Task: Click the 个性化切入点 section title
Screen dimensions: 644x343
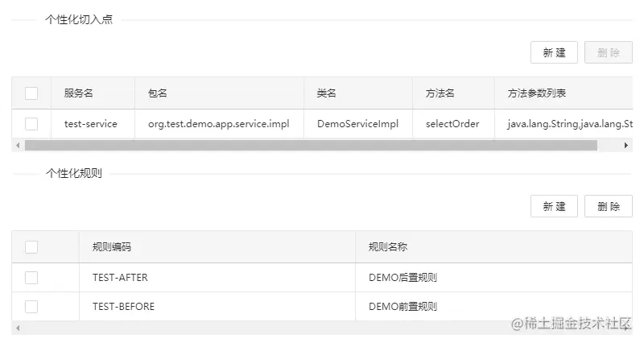Action: 79,19
